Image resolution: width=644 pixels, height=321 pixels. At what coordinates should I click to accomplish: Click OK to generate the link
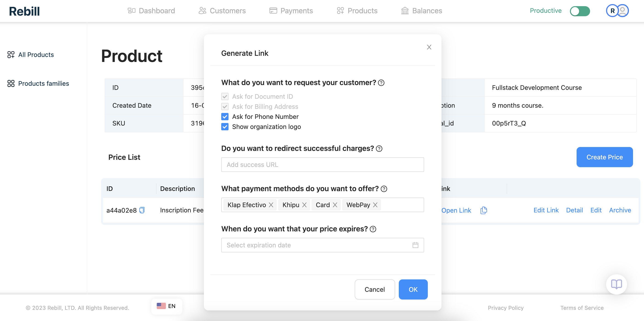tap(413, 289)
